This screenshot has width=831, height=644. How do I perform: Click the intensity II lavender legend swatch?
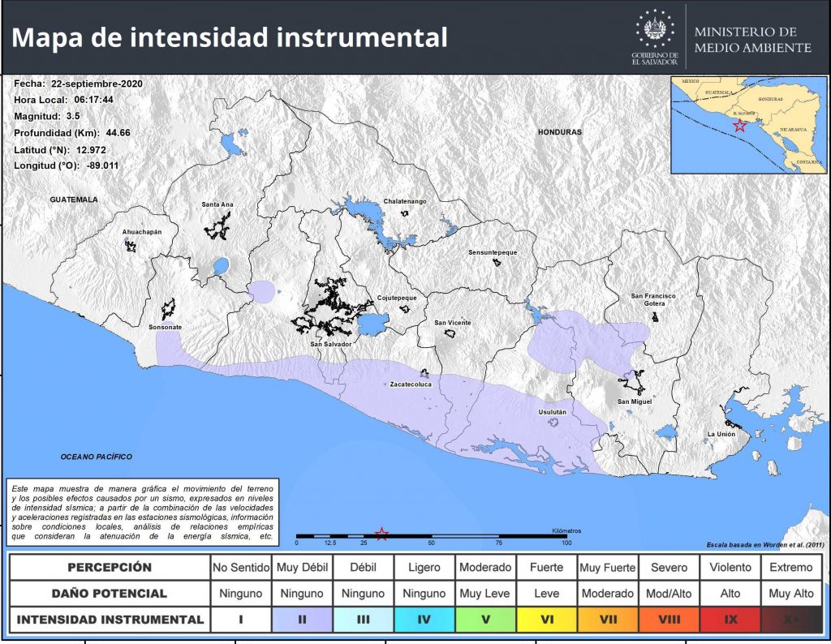click(x=302, y=620)
